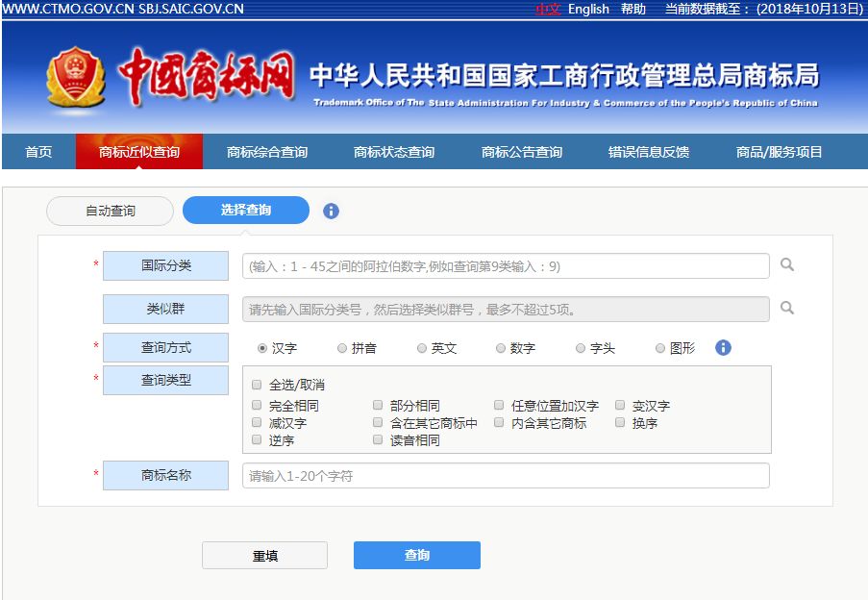The width and height of the screenshot is (868, 600).
Task: Check the 完全相同 checkbox
Action: (x=257, y=405)
